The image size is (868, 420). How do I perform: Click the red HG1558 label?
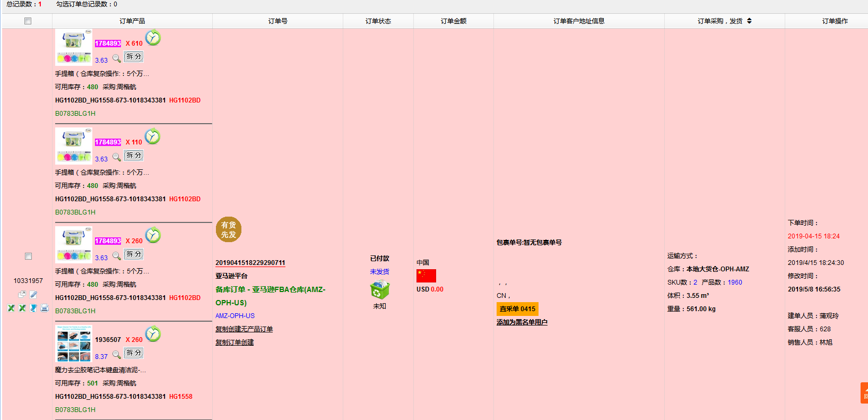coord(181,397)
